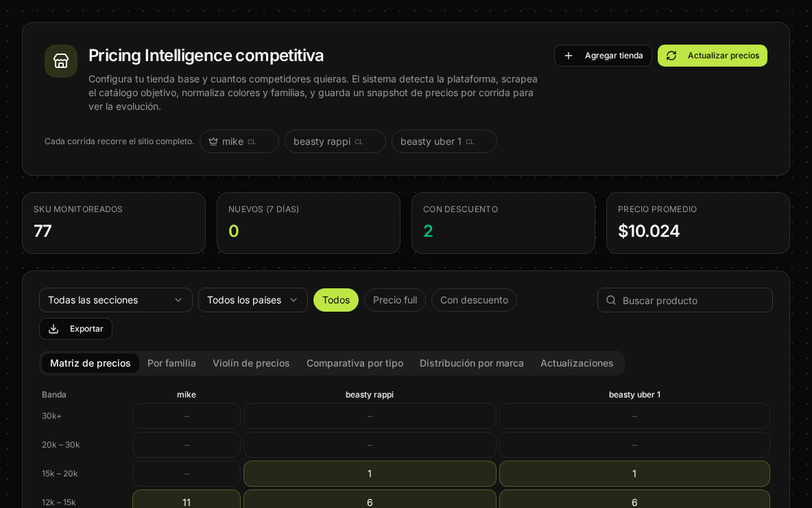The width and height of the screenshot is (812, 508).
Task: Click the download icon in Exportar
Action: click(x=53, y=329)
